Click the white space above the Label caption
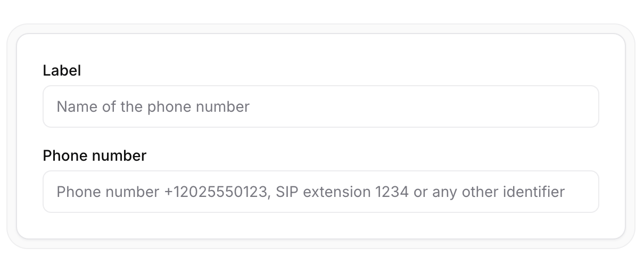 click(x=320, y=48)
